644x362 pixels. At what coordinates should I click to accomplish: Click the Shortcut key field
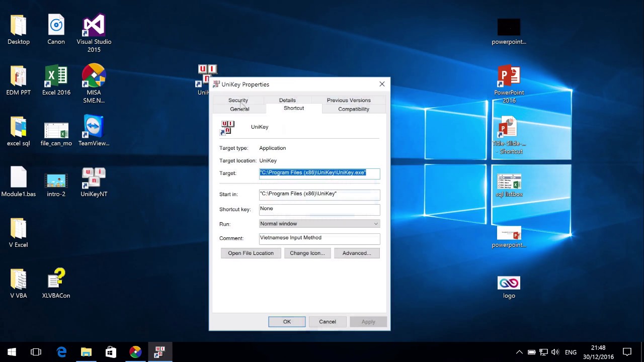tap(319, 209)
